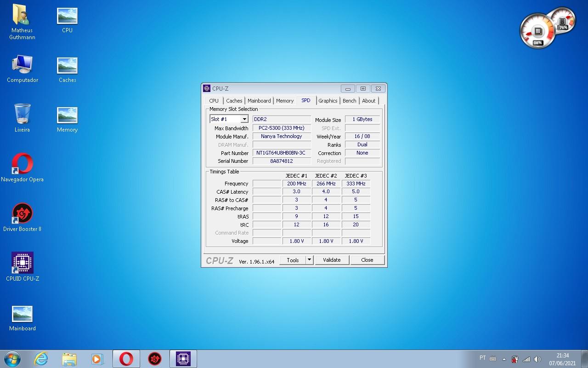The image size is (588, 368).
Task: Switch to the Caches tab
Action: point(234,101)
